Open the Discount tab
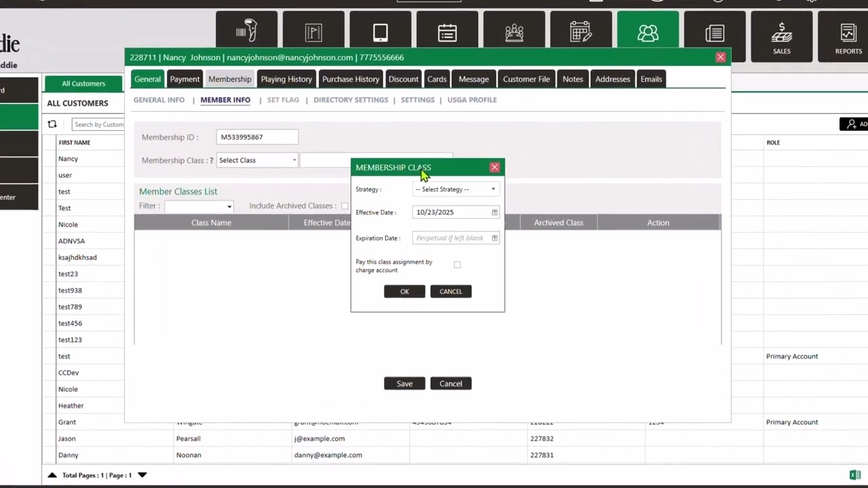The width and height of the screenshot is (868, 488). [403, 79]
